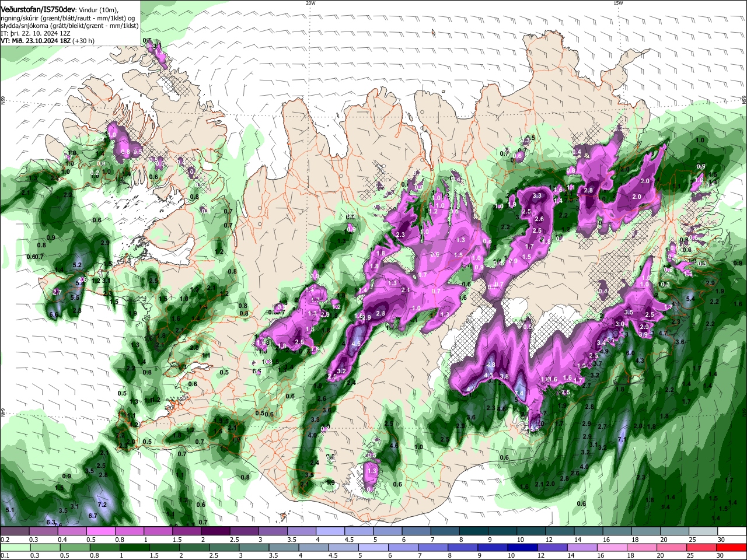Image resolution: width=747 pixels, height=560 pixels.
Task: Click the '5.2' value in the western sea
Action: (x=77, y=265)
